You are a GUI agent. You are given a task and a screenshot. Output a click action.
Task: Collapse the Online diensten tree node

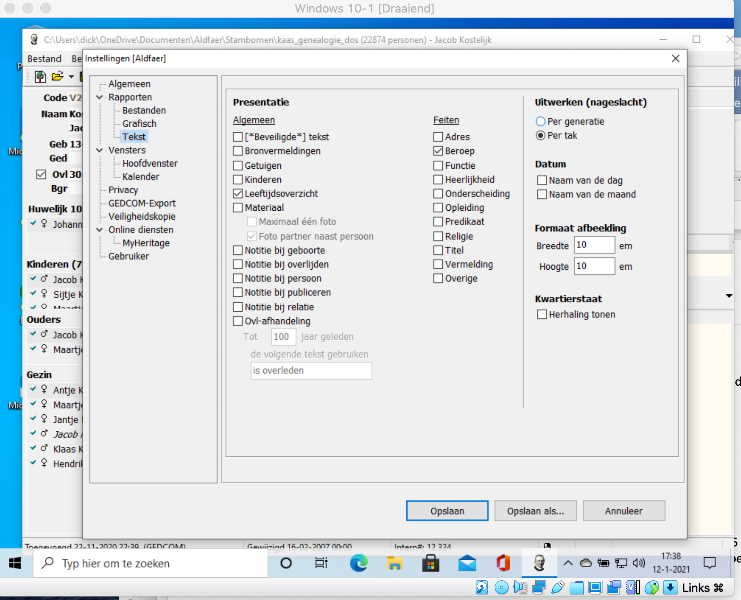tap(100, 229)
